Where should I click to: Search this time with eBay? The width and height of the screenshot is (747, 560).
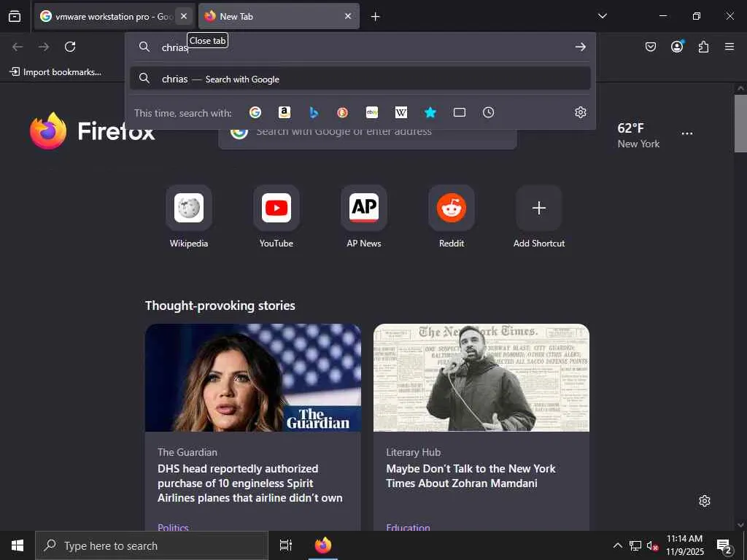click(x=372, y=112)
